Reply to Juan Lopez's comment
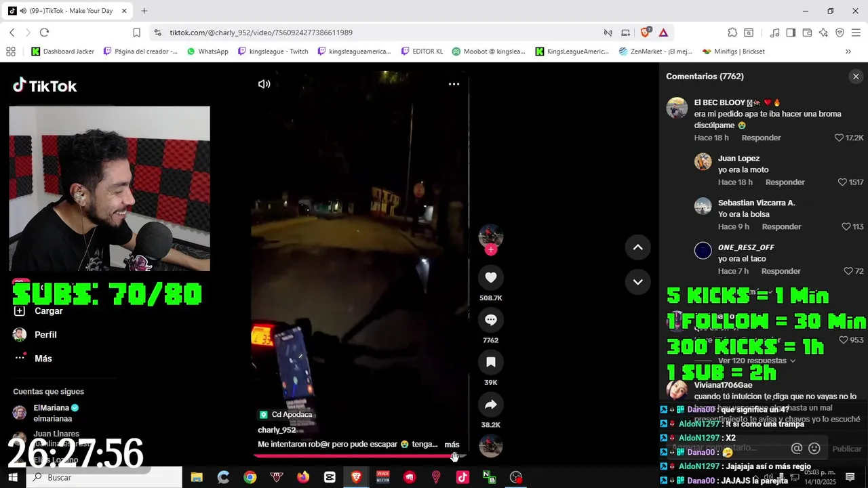Screen dimensions: 868x488 click(x=785, y=182)
